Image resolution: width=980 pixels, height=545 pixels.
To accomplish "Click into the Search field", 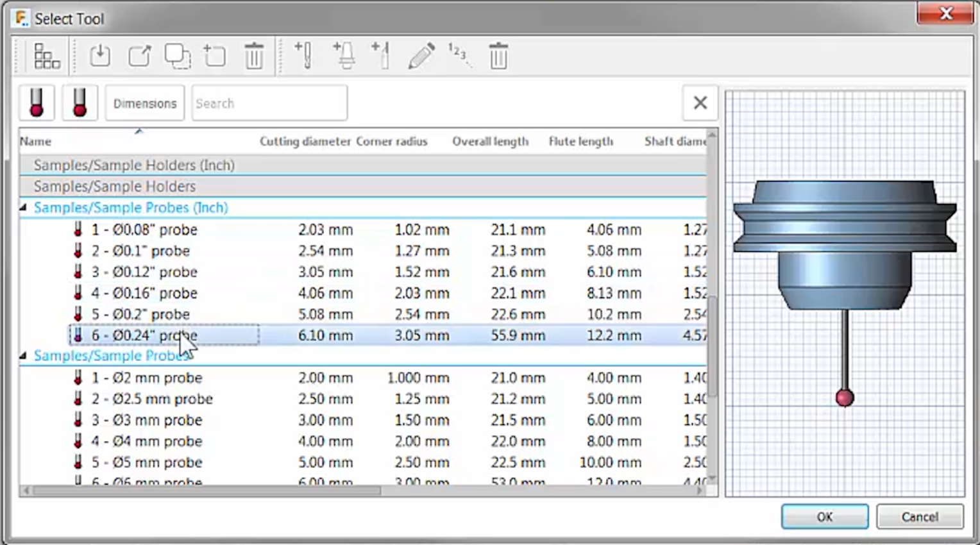I will click(269, 103).
